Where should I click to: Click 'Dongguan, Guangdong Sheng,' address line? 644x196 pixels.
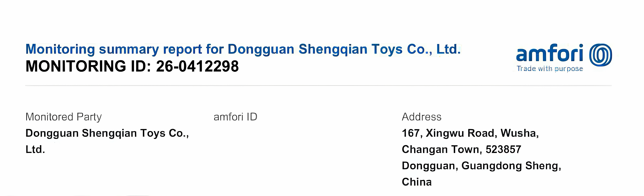(x=481, y=166)
